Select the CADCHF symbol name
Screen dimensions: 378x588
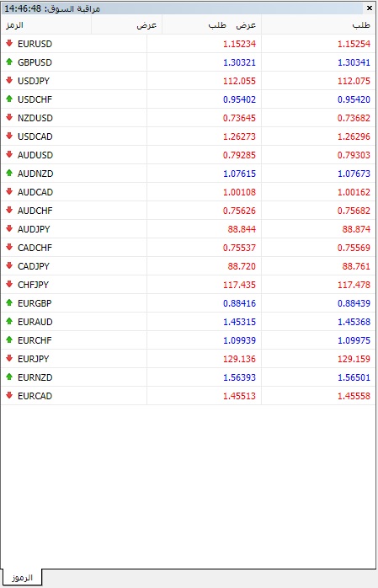click(x=35, y=248)
